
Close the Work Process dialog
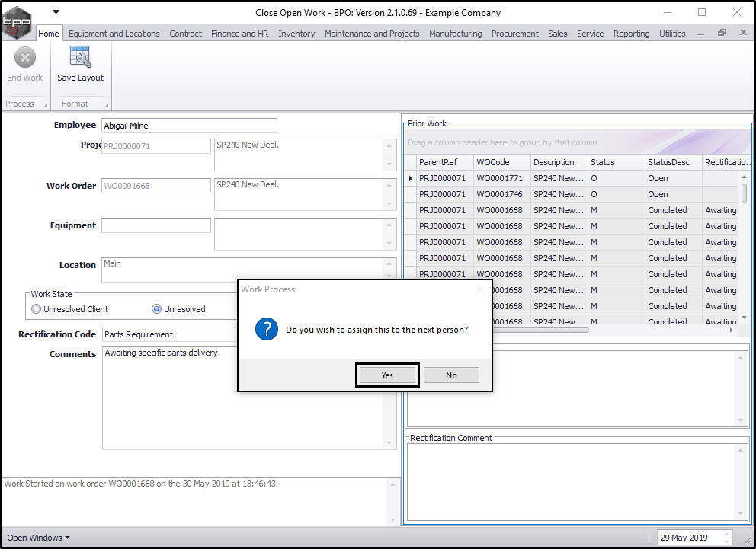pyautogui.click(x=479, y=289)
